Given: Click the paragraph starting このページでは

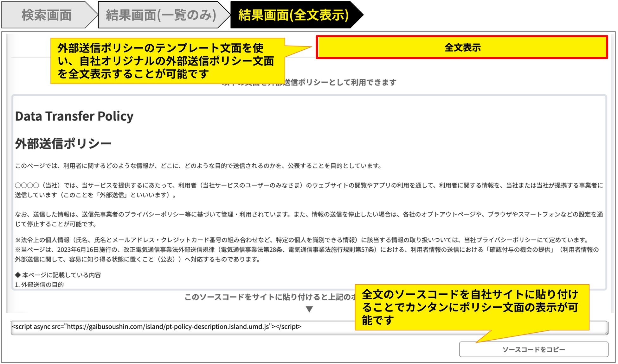Looking at the screenshot, I should 198,166.
